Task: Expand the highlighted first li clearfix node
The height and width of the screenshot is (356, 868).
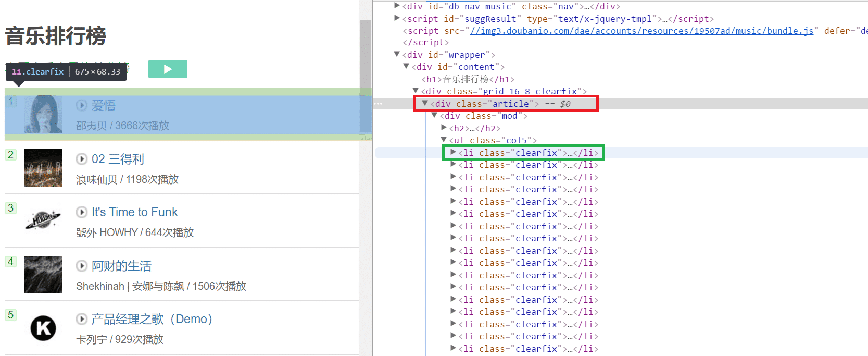Action: 453,152
